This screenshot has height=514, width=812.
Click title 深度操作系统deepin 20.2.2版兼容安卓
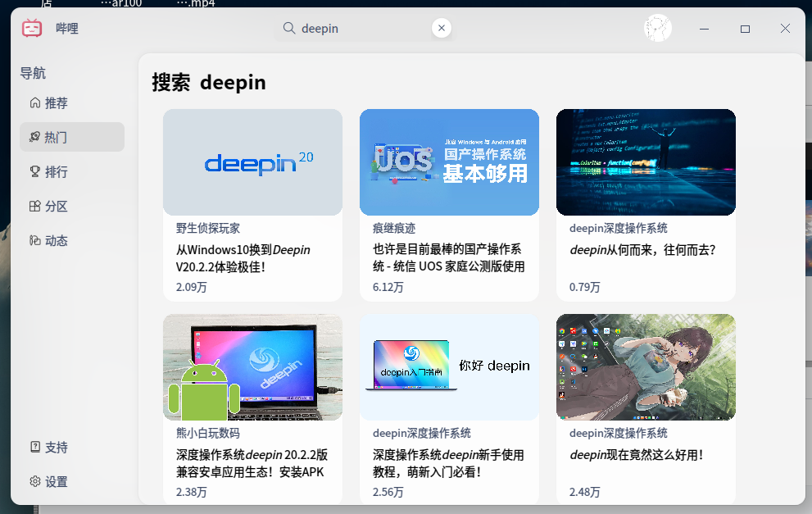[x=252, y=463]
